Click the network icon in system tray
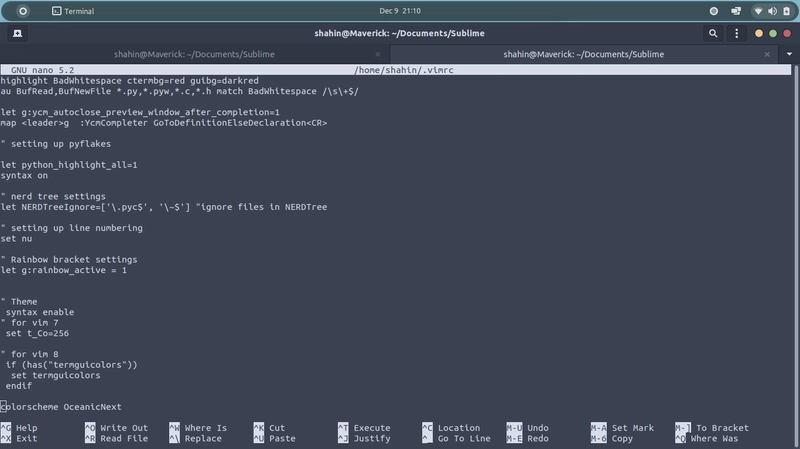Screen dimensions: 800x449 pyautogui.click(x=757, y=11)
